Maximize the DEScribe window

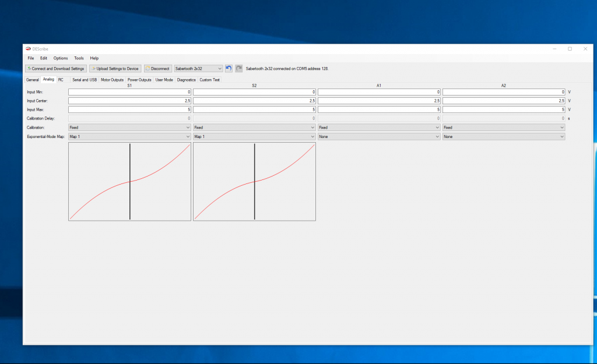(x=570, y=49)
